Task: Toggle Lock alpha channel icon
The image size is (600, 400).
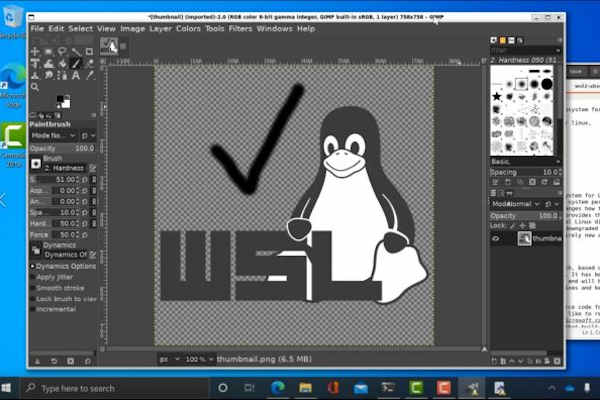Action: (532, 226)
